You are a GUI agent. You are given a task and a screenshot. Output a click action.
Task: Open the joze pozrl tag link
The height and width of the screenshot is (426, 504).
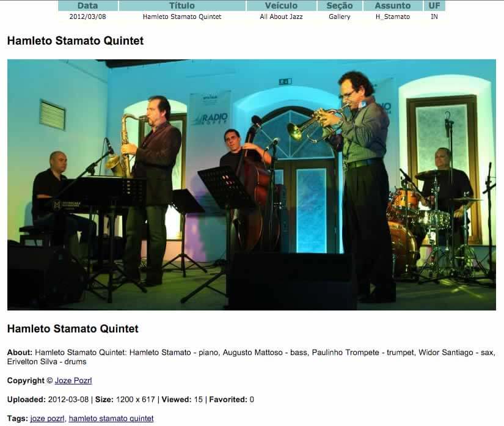click(x=47, y=418)
